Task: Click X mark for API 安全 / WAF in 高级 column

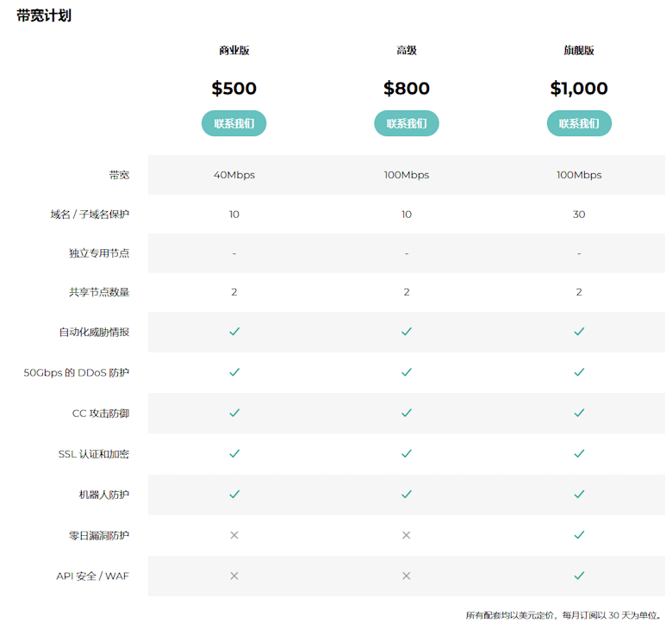Action: [x=407, y=576]
